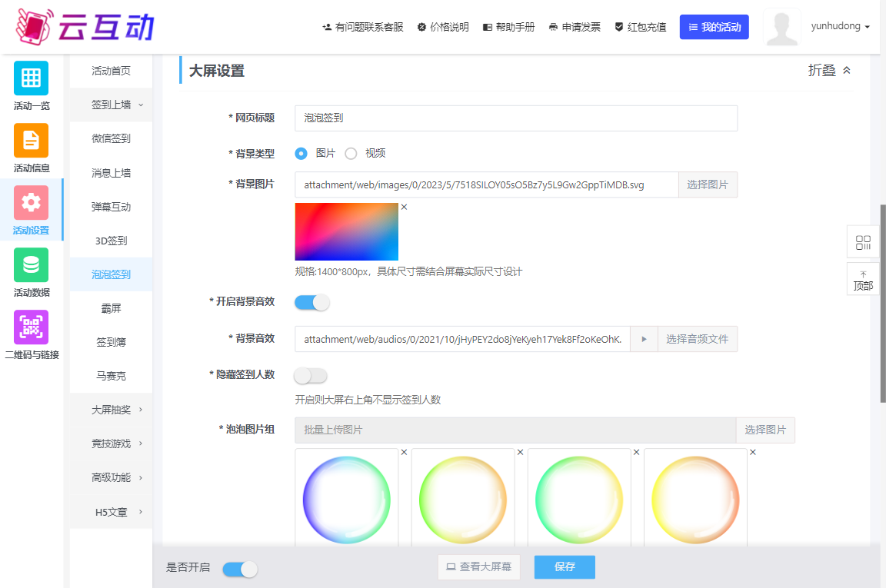Toggle 隐藏签到人数 switch
Viewport: 886px width, 588px height.
[x=311, y=376]
